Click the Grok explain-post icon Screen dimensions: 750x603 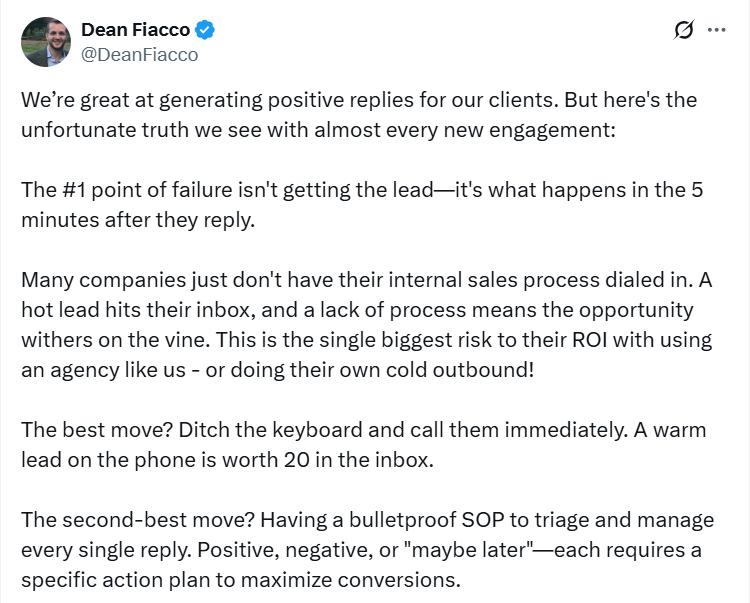(x=684, y=30)
